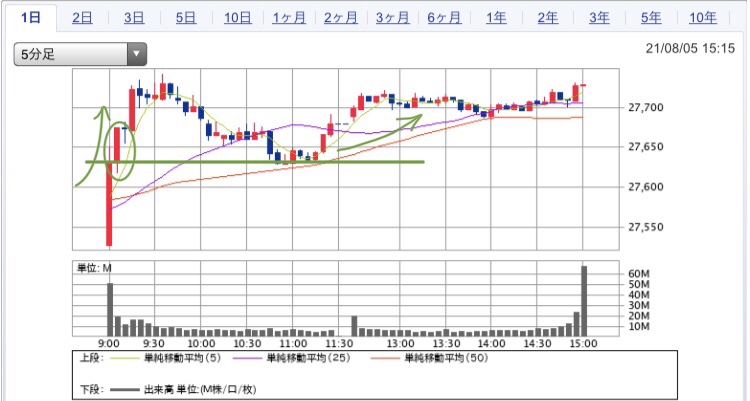750x401 pixels.
Task: Switch chart to 5年 range
Action: [651, 18]
